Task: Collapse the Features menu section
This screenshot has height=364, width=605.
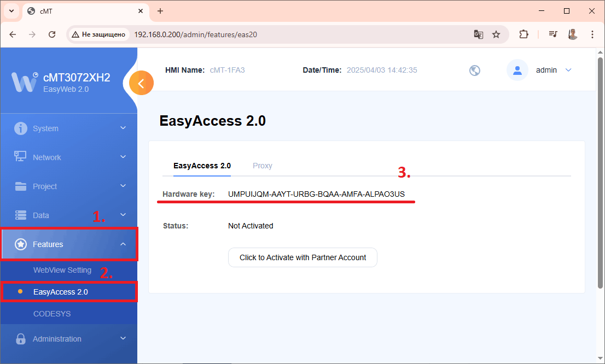Action: coord(68,244)
